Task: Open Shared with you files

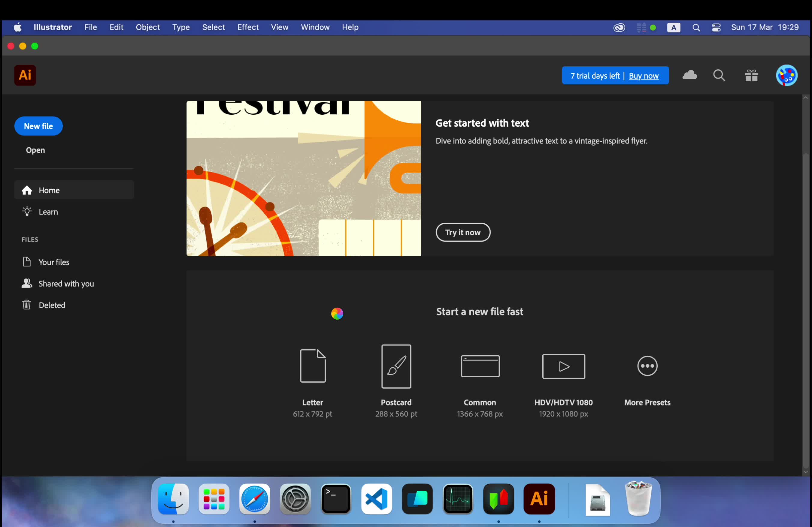Action: click(66, 284)
